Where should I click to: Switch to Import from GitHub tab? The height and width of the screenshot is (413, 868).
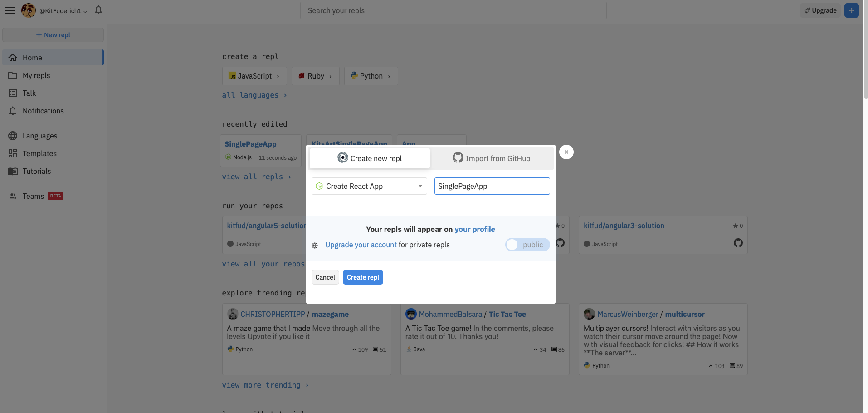pyautogui.click(x=492, y=158)
